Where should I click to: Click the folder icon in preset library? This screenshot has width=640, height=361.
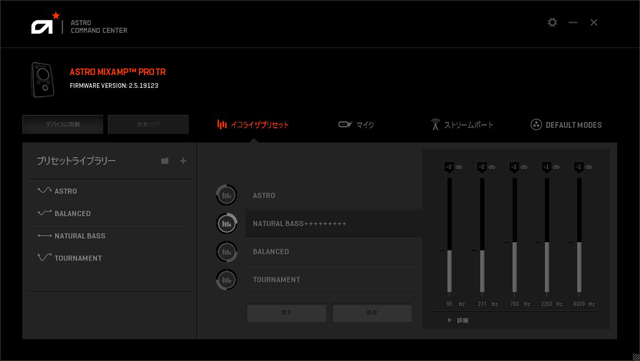tap(164, 161)
